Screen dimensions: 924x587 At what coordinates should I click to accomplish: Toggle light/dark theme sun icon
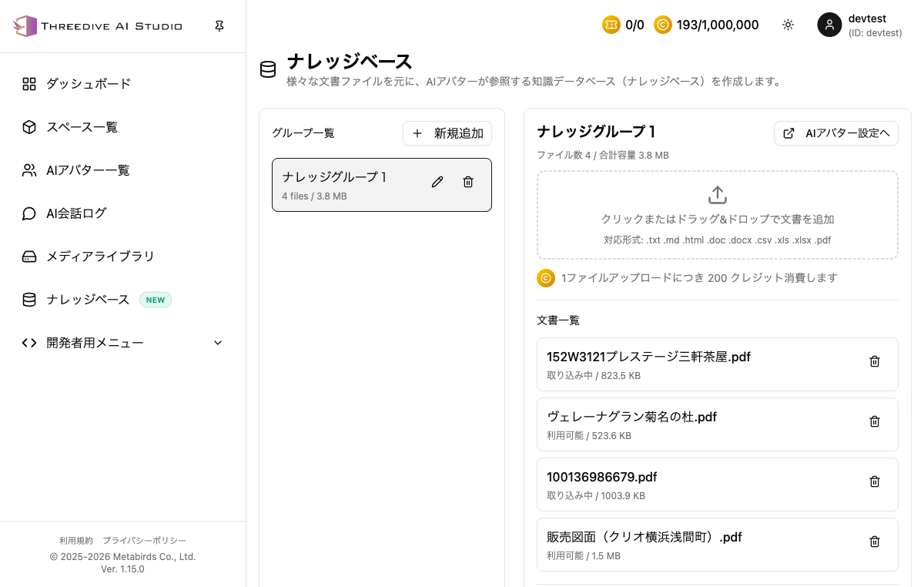788,25
